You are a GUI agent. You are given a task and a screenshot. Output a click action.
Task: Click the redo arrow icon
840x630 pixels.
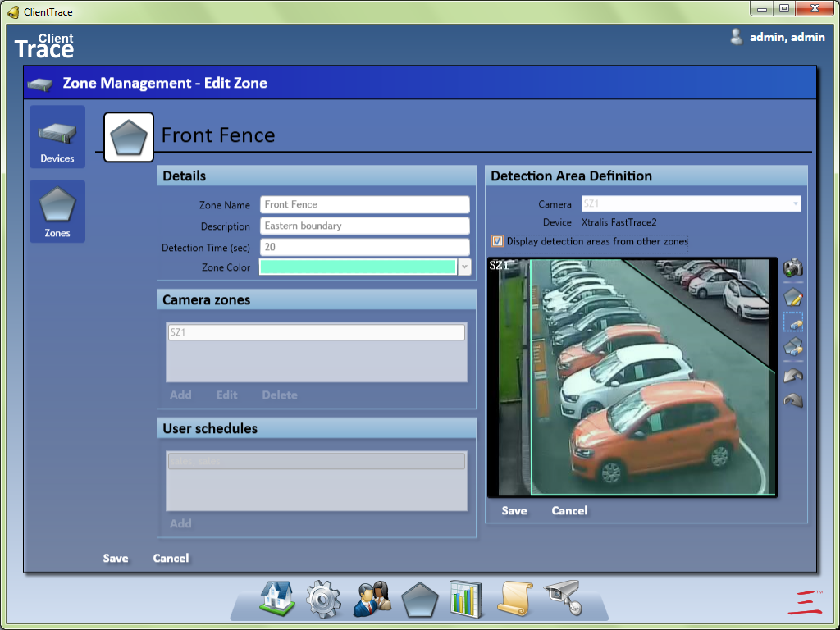click(x=792, y=400)
